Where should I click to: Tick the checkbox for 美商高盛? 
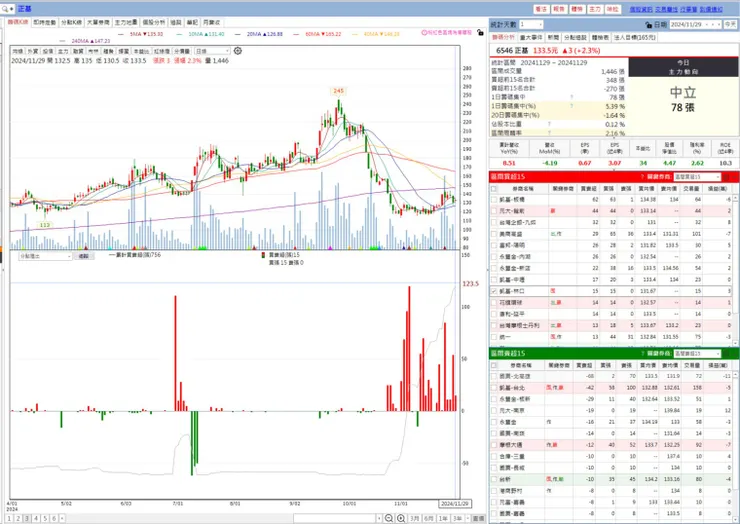click(x=494, y=234)
